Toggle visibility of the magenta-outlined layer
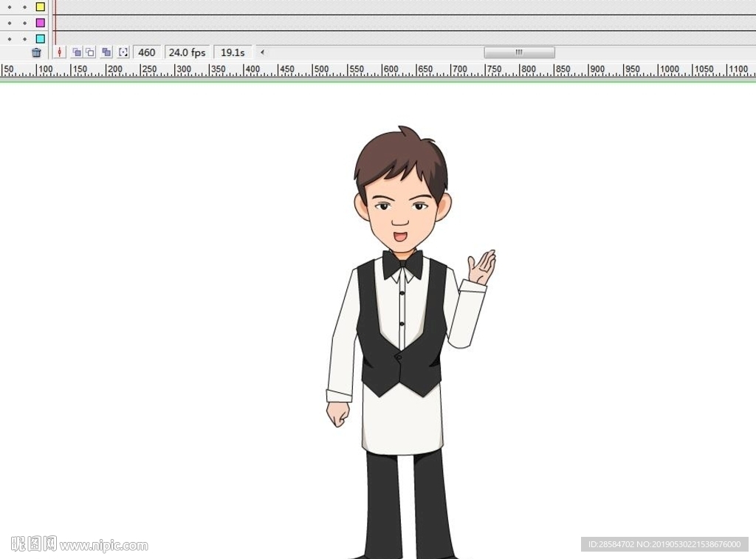The width and height of the screenshot is (756, 559). click(10, 23)
